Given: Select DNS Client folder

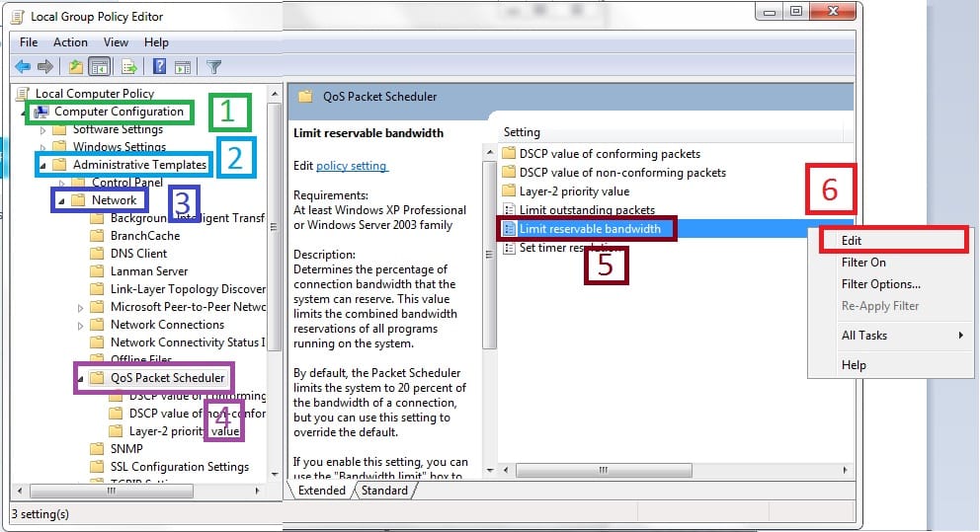Looking at the screenshot, I should [x=138, y=254].
